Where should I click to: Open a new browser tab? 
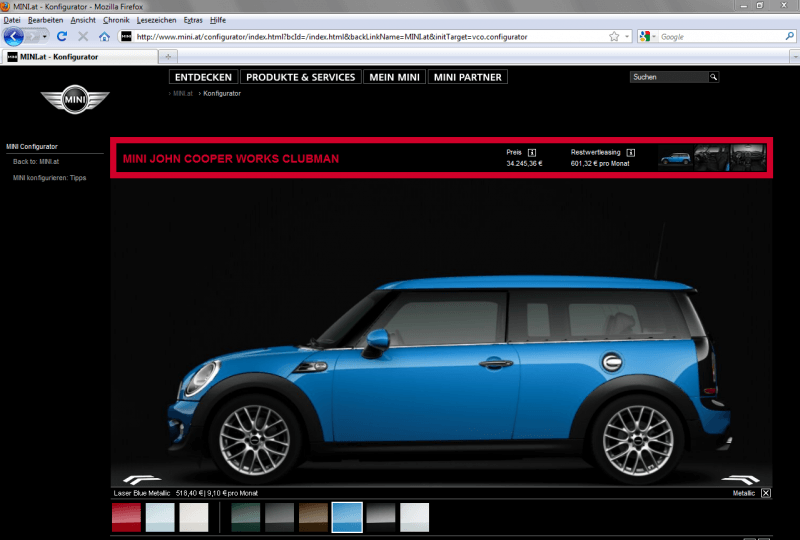[169, 56]
